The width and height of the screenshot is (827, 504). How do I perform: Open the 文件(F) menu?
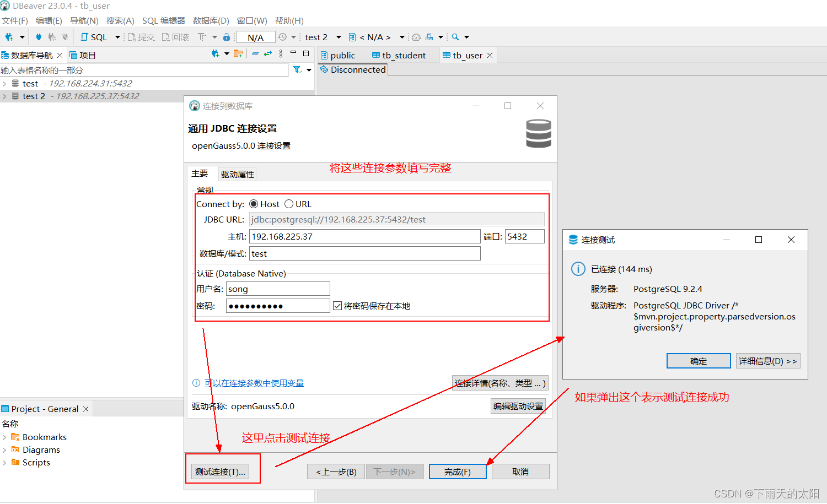click(15, 20)
